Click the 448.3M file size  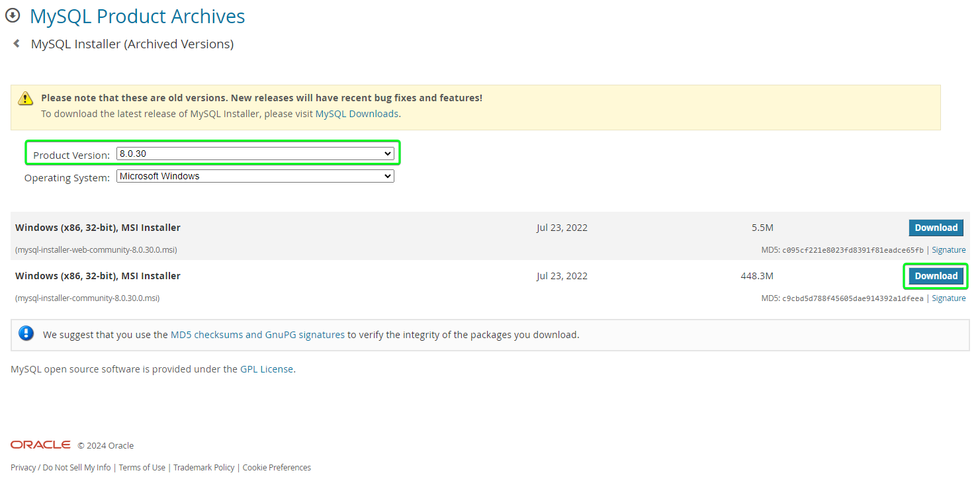pos(757,276)
